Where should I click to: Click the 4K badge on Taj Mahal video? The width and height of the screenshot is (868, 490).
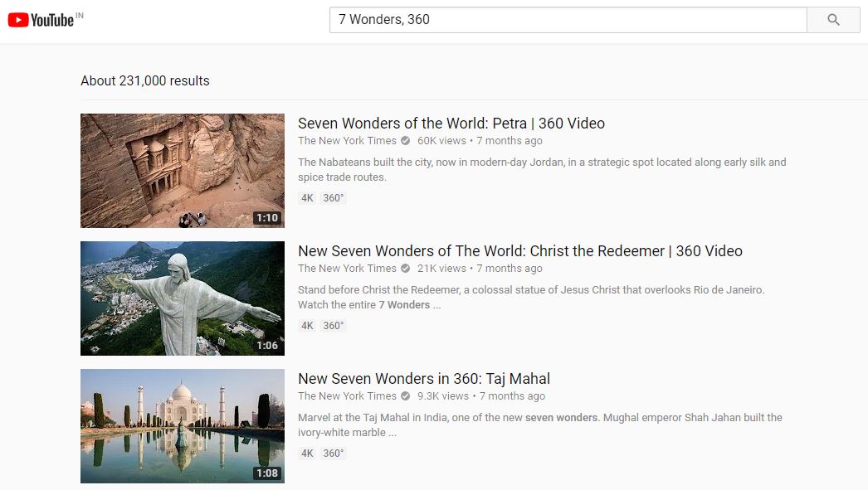click(x=307, y=454)
